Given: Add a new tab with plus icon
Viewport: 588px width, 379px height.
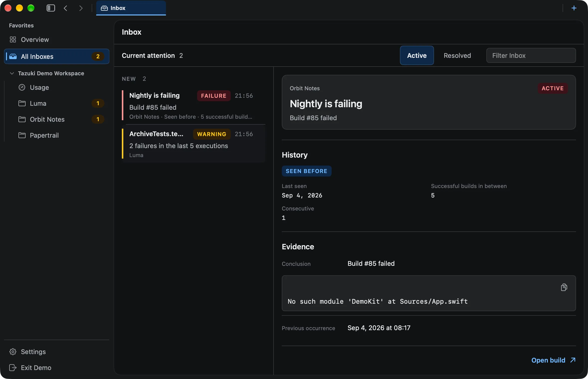Looking at the screenshot, I should 574,8.
